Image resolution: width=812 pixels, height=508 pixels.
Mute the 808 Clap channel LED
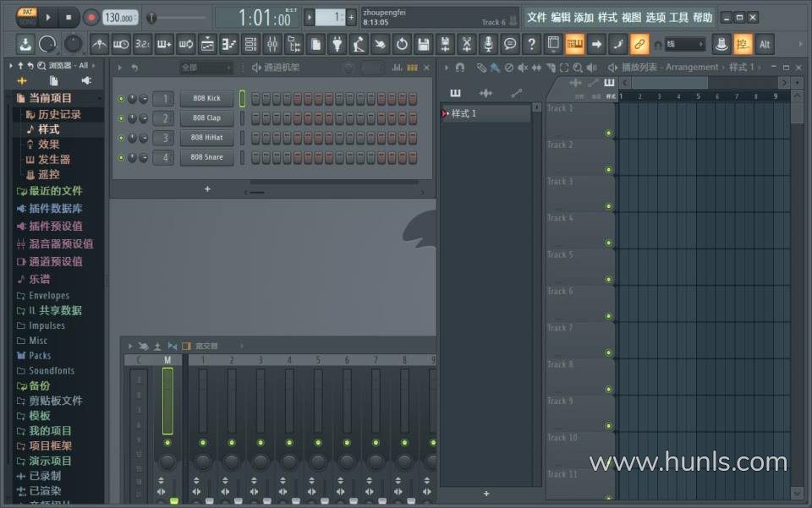click(x=121, y=118)
